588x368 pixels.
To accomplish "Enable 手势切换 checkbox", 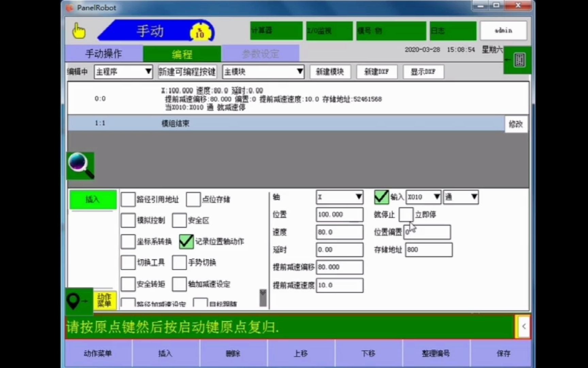I will click(179, 262).
